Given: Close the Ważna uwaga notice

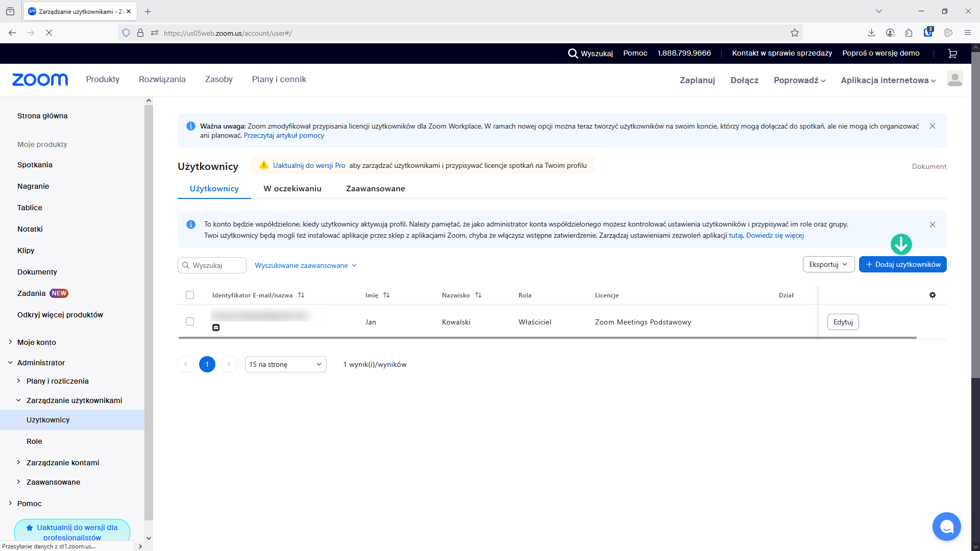Looking at the screenshot, I should tap(933, 126).
